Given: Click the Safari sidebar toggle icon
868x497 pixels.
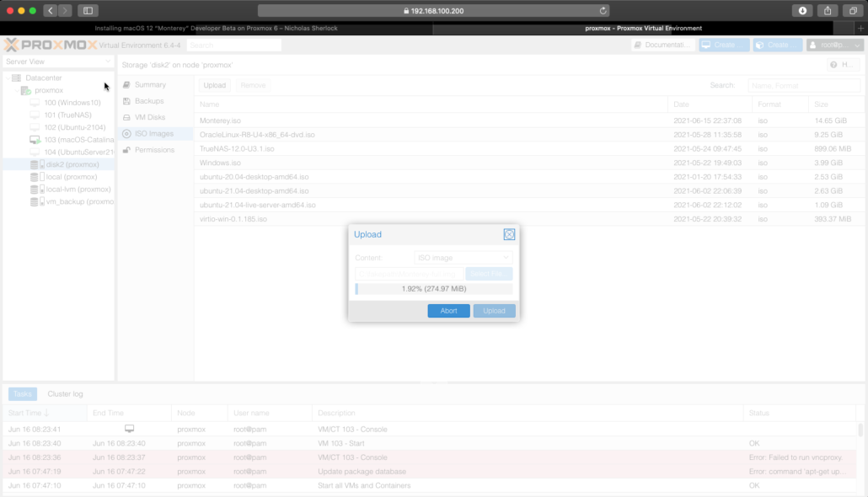Looking at the screenshot, I should [x=88, y=10].
